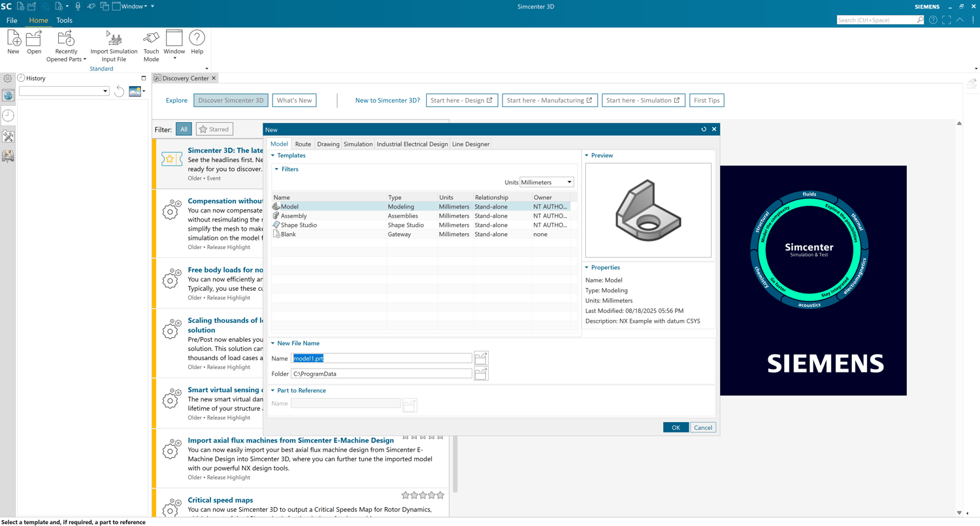The image size is (980, 526).
Task: Open the History clock tab in resource bar
Action: [8, 116]
